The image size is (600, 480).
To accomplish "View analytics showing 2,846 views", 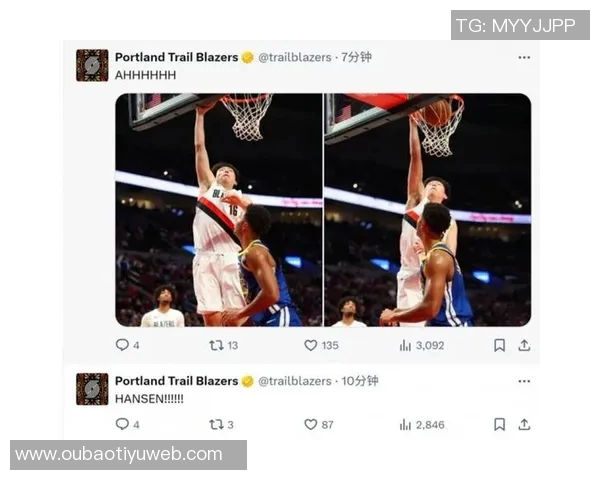I will pyautogui.click(x=422, y=424).
